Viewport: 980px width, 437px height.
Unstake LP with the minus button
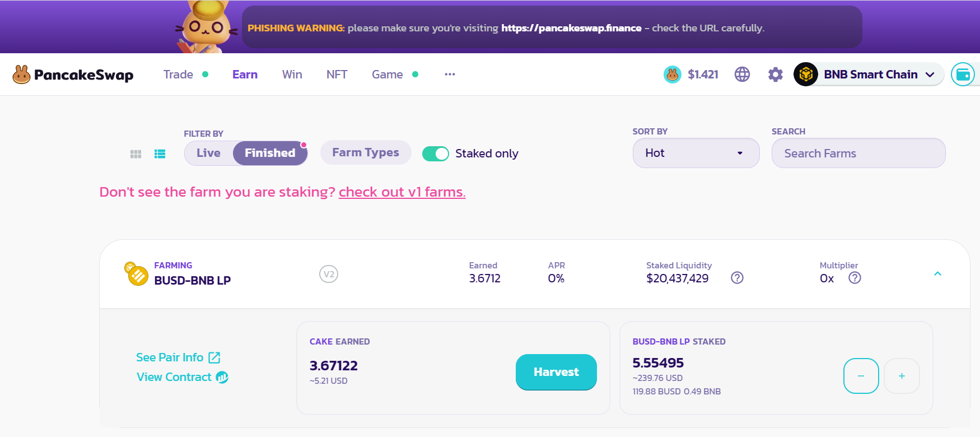point(861,376)
